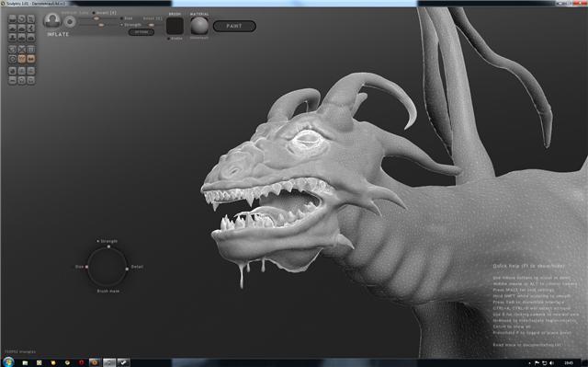This screenshot has height=367, width=588.
Task: Toggle the dot next to Size
Action: (x=122, y=18)
